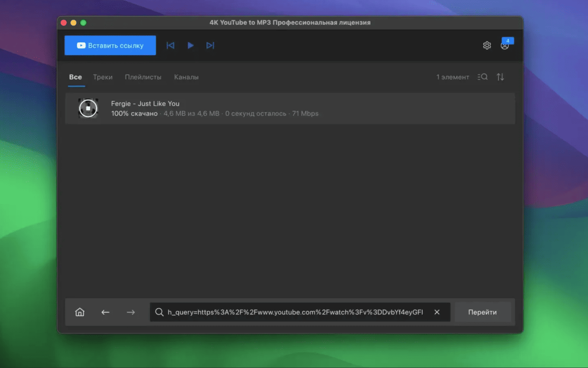588x368 pixels.
Task: Switch to the Треки tab
Action: point(103,77)
